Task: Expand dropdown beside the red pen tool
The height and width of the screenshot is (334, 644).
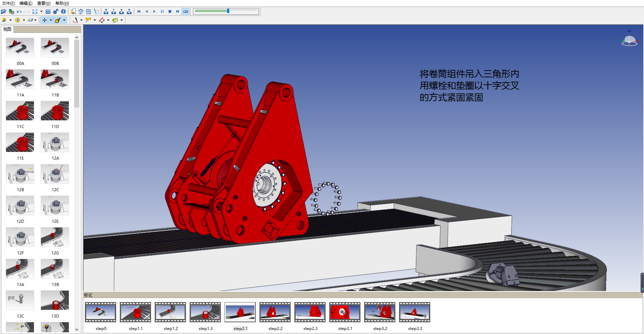Action: [81, 20]
